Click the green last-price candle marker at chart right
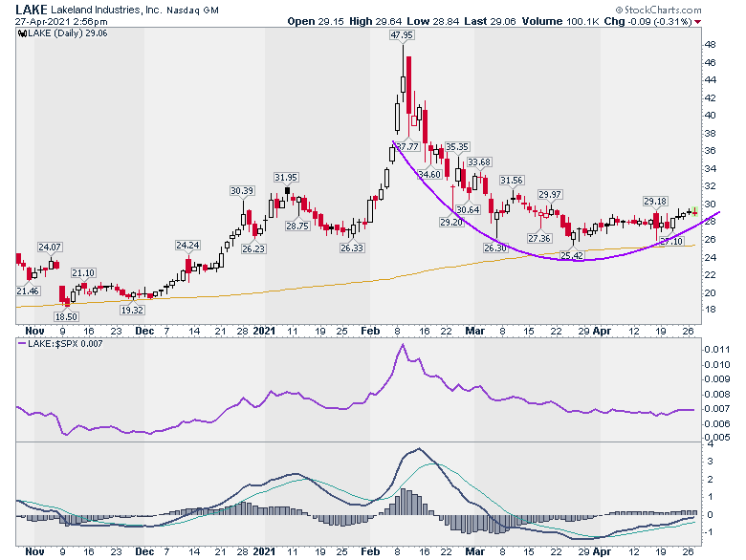 [695, 211]
